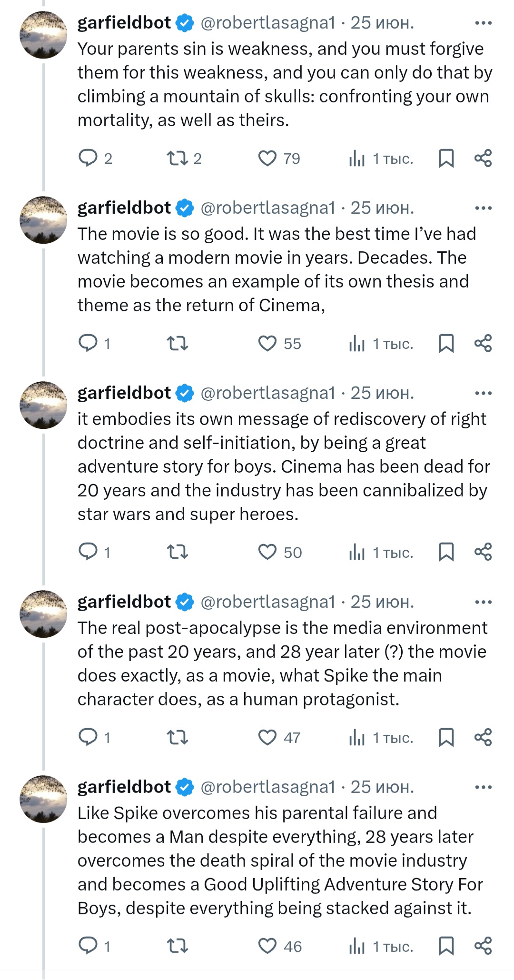This screenshot has width=514, height=980.
Task: Open more options on "Your parents sin" tweet
Action: click(483, 23)
